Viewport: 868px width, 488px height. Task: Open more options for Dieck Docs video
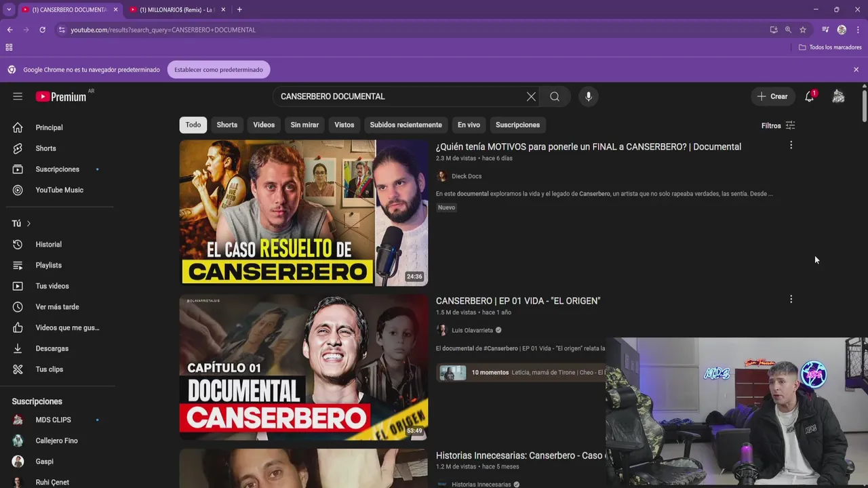pos(791,146)
